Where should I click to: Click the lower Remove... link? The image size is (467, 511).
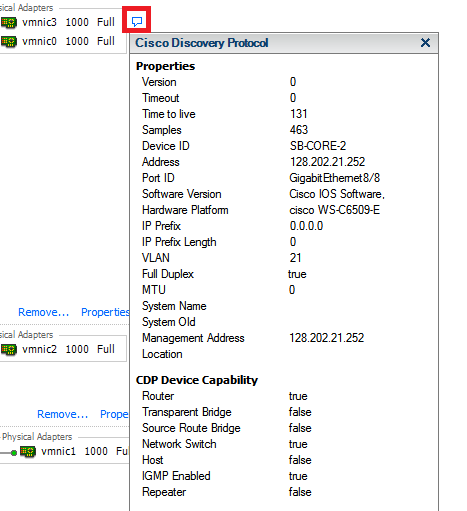pos(63,414)
